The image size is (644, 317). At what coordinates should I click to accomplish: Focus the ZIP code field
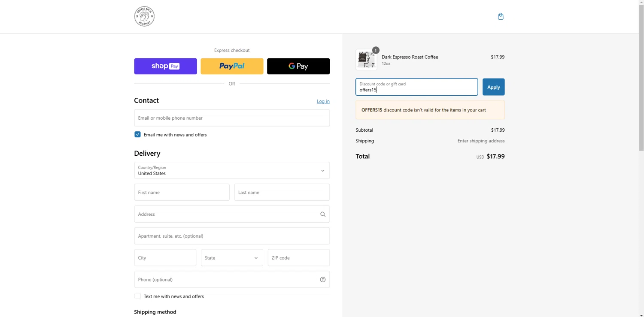pyautogui.click(x=299, y=258)
